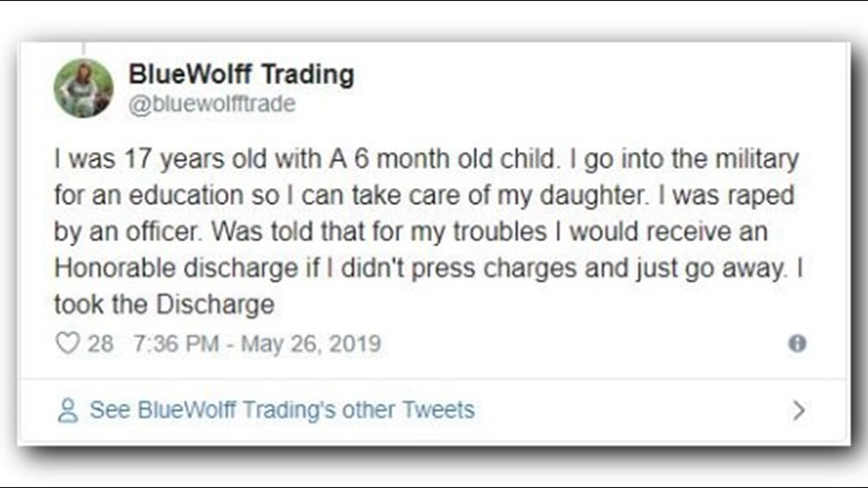
Task: See BlueWolff Trading's other Tweets
Action: point(282,410)
